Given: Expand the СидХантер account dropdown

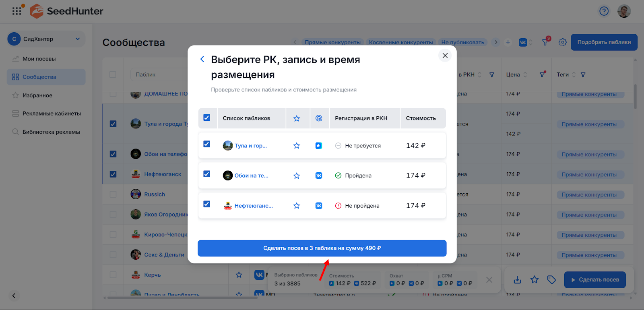Looking at the screenshot, I should (78, 39).
